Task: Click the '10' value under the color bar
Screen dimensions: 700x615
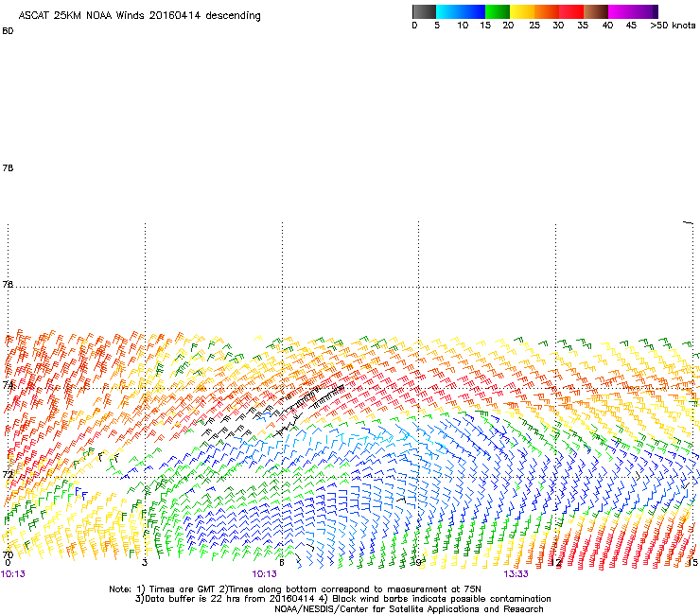Action: pyautogui.click(x=463, y=26)
